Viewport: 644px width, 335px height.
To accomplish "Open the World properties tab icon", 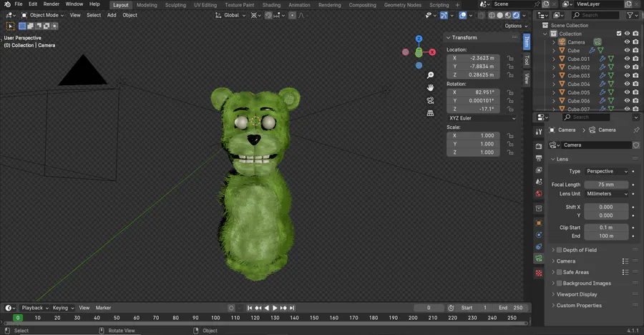I will (539, 193).
